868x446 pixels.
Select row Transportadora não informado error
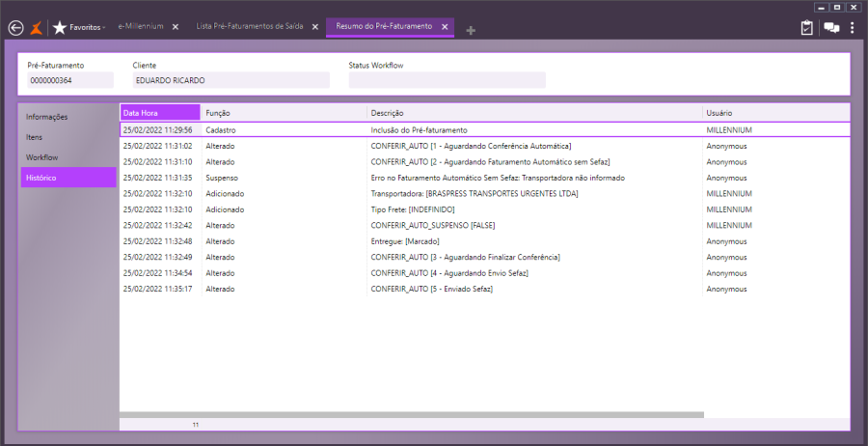pos(485,178)
